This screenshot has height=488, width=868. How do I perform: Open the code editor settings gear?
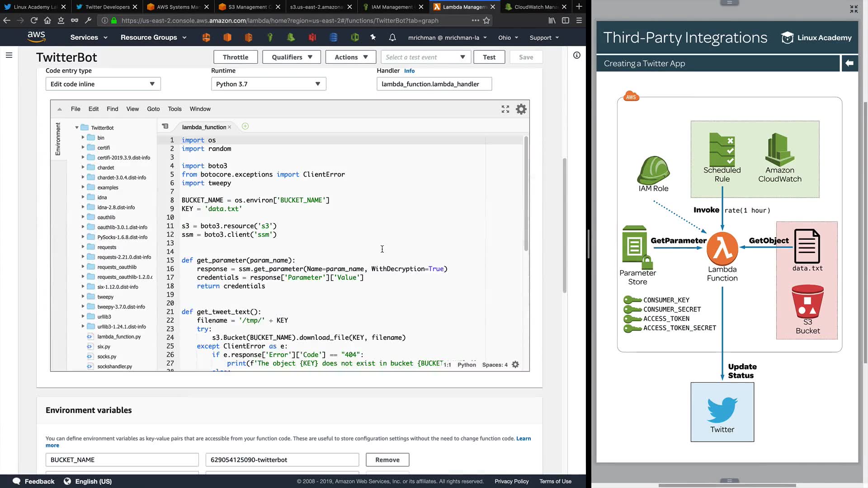click(x=521, y=109)
